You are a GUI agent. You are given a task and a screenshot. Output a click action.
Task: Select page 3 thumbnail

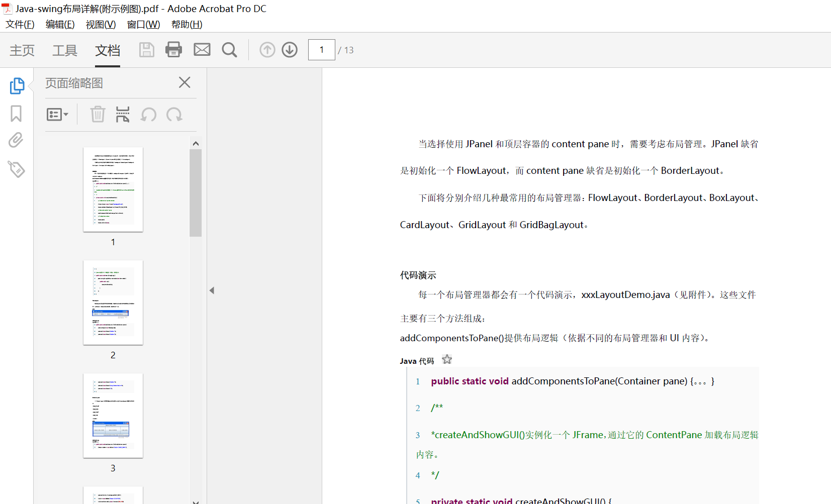click(x=113, y=416)
